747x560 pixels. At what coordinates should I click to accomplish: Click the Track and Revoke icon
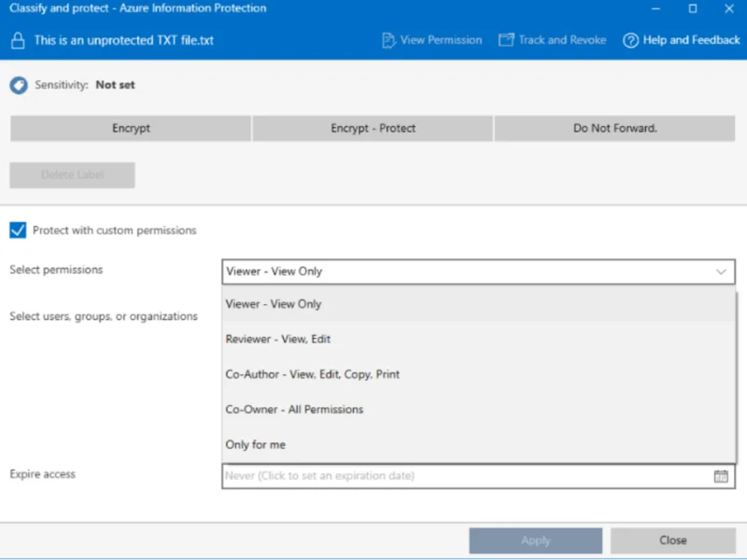click(x=506, y=40)
